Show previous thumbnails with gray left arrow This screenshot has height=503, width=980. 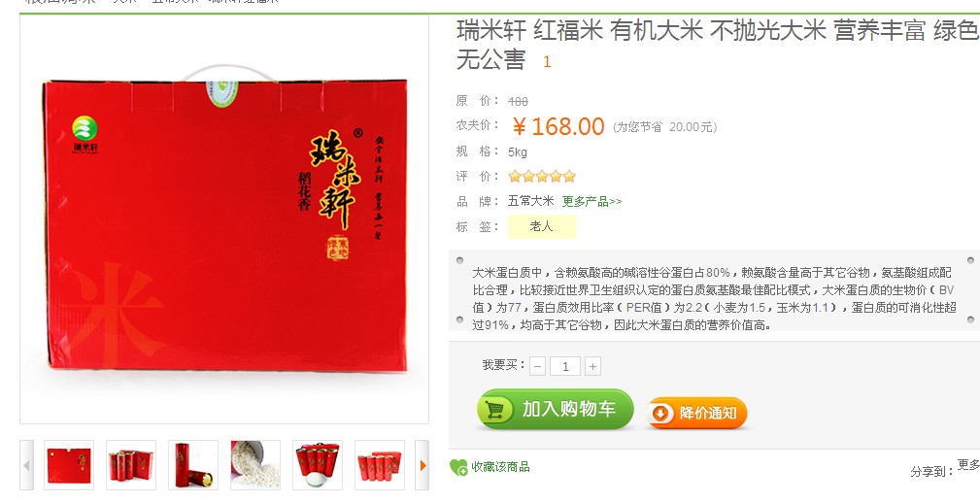point(26,465)
